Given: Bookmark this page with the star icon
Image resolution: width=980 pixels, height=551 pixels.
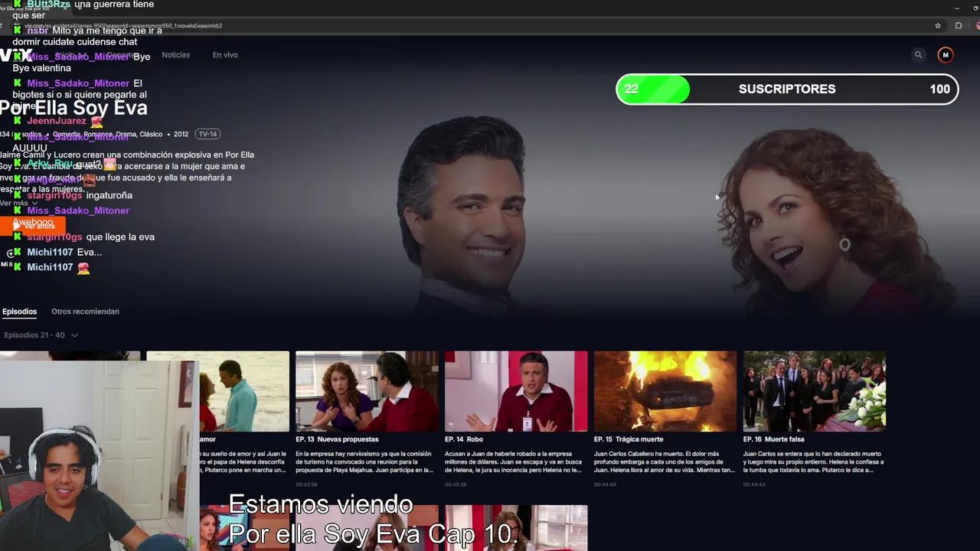Looking at the screenshot, I should [x=938, y=25].
